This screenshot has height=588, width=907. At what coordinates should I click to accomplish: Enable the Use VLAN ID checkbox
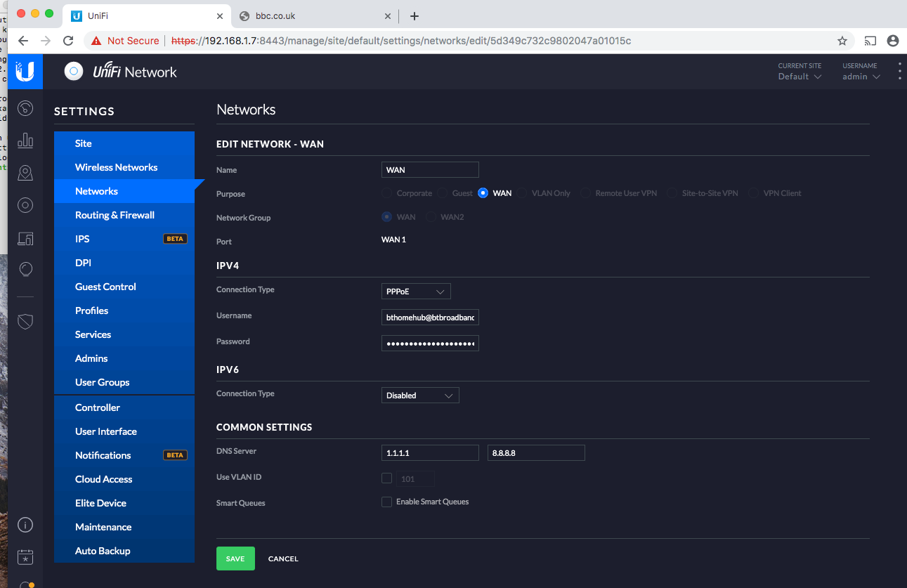[x=386, y=478]
